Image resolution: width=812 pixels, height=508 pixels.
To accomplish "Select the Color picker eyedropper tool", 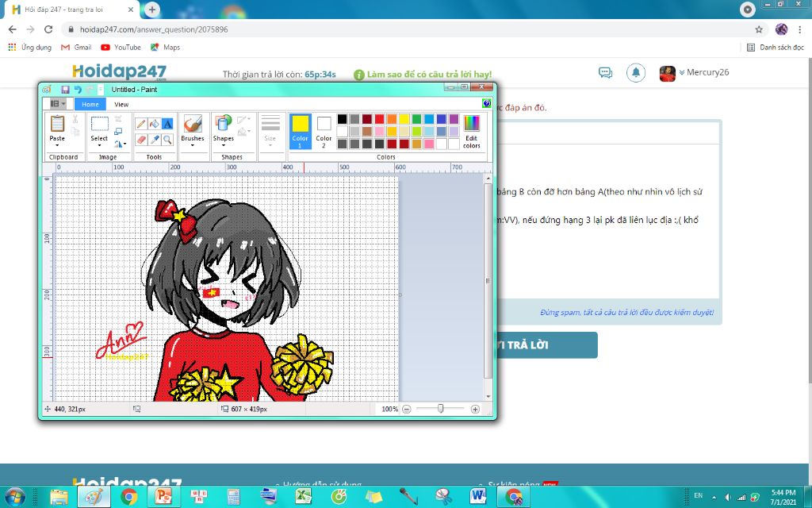I will click(x=155, y=140).
